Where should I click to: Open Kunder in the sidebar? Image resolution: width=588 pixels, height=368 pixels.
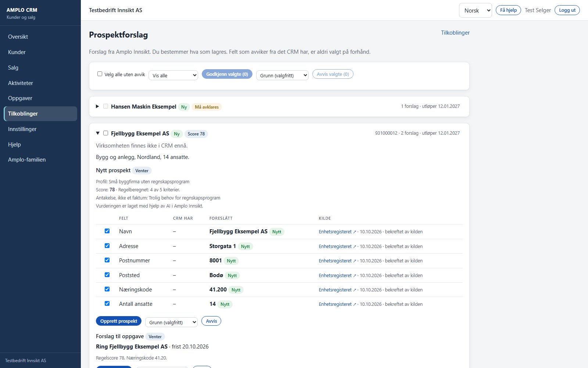pyautogui.click(x=40, y=52)
